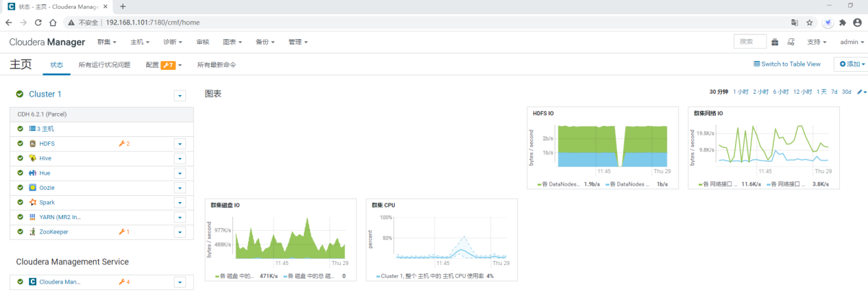Click the ZooKeeper service icon
This screenshot has height=300, width=868.
(x=32, y=232)
